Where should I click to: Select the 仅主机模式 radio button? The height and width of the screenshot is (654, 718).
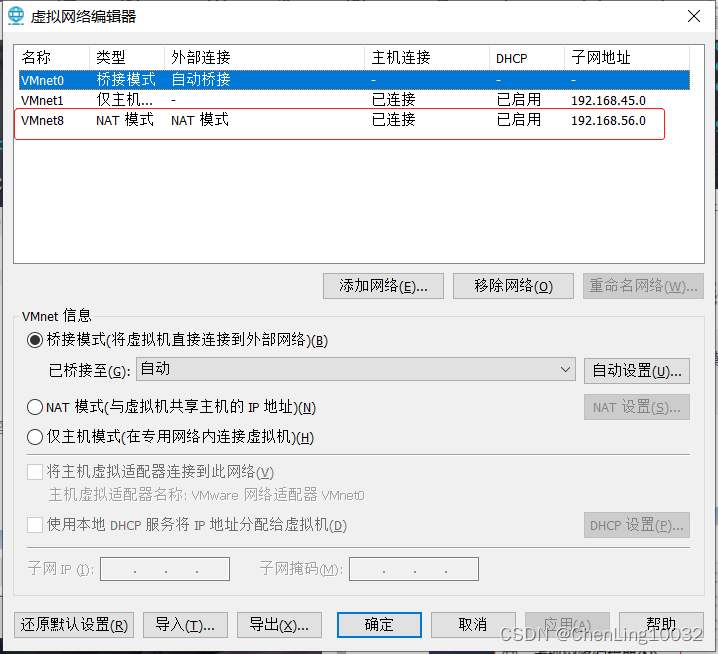tap(35, 437)
